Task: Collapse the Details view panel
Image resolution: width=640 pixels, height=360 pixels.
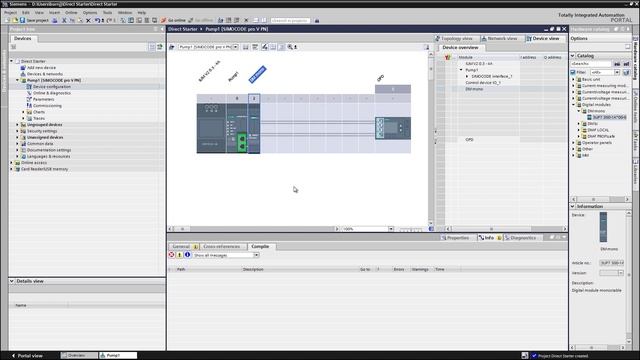Action: 12,281
